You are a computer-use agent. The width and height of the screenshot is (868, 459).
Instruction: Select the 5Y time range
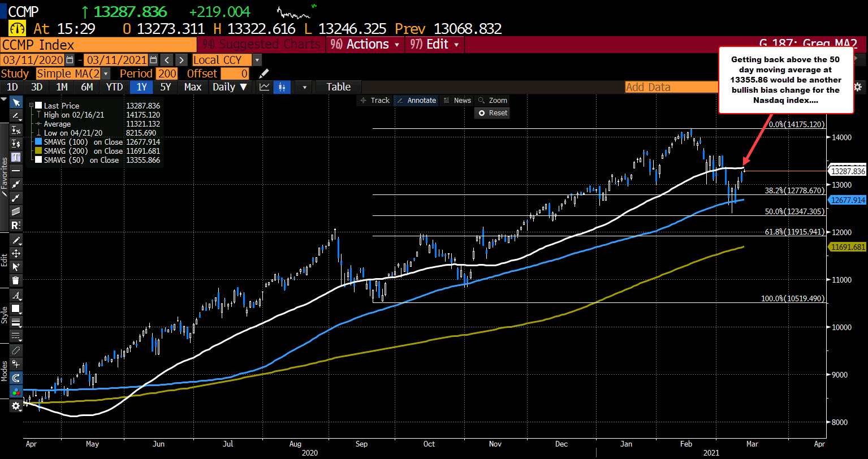tap(166, 86)
